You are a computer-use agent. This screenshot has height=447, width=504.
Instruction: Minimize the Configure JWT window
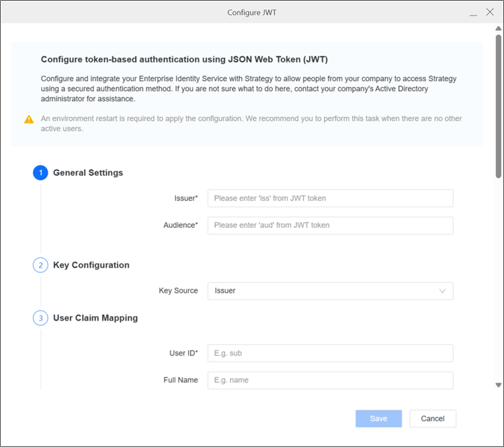point(473,12)
